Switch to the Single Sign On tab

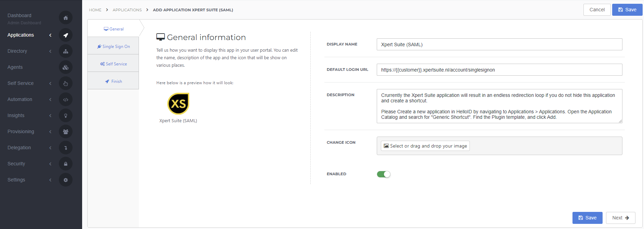[113, 46]
